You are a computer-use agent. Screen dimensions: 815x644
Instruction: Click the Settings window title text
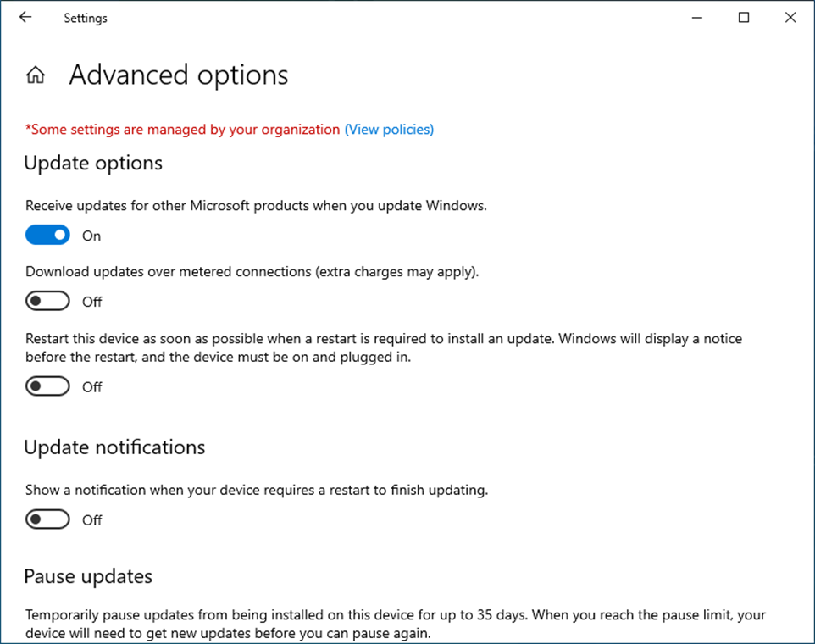[86, 18]
